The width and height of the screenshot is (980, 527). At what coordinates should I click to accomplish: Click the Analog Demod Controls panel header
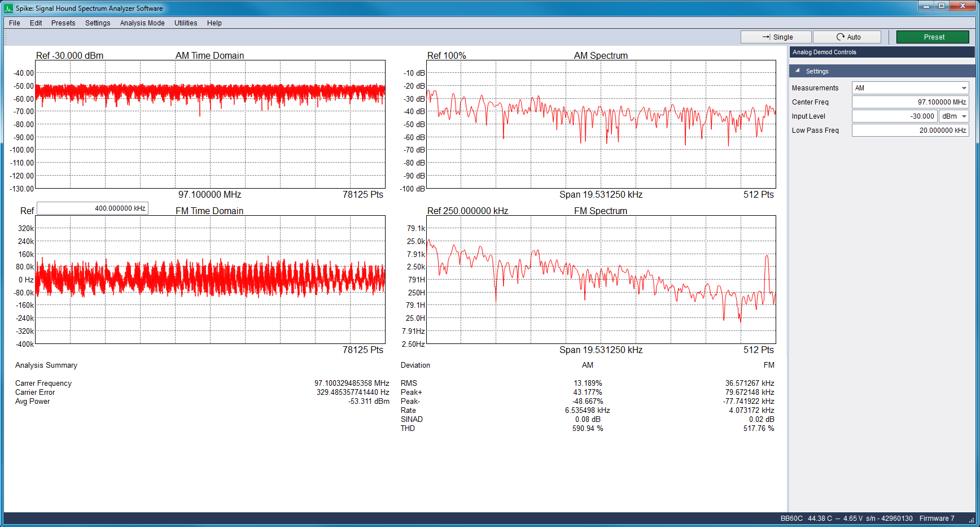pos(824,51)
